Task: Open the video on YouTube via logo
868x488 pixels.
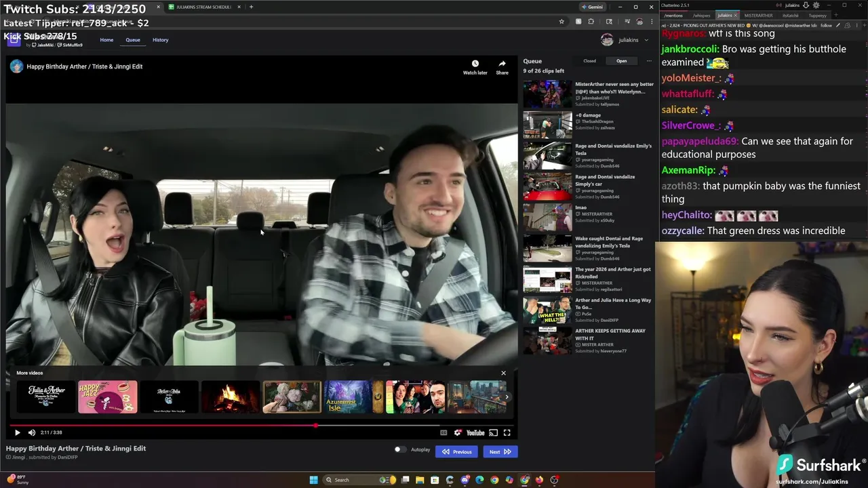Action: (475, 432)
